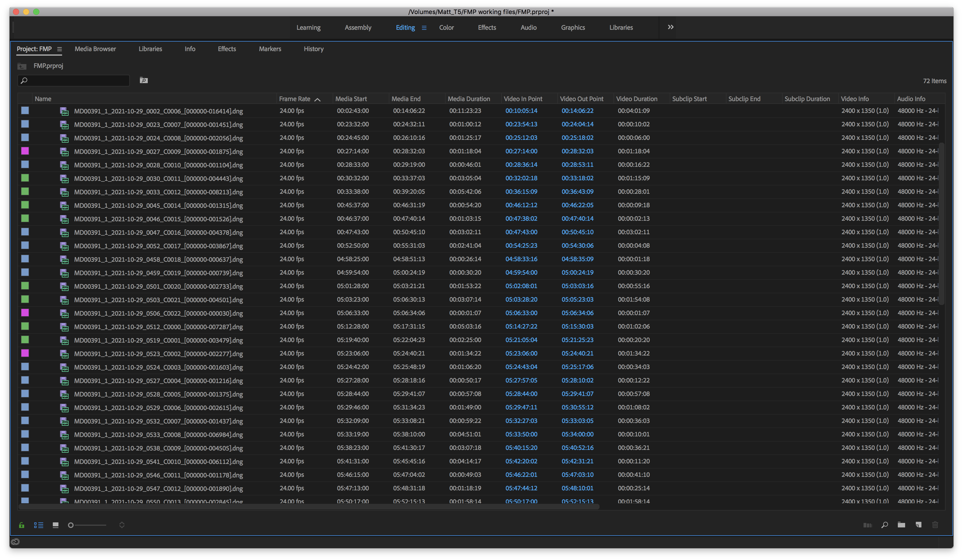This screenshot has height=560, width=963.
Task: Create new search bin from query
Action: [x=144, y=80]
